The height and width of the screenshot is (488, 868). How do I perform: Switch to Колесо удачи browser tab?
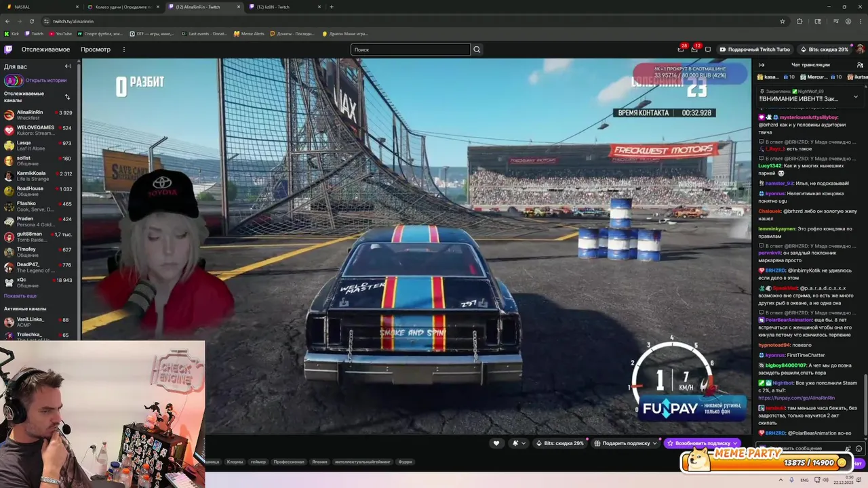click(x=123, y=7)
